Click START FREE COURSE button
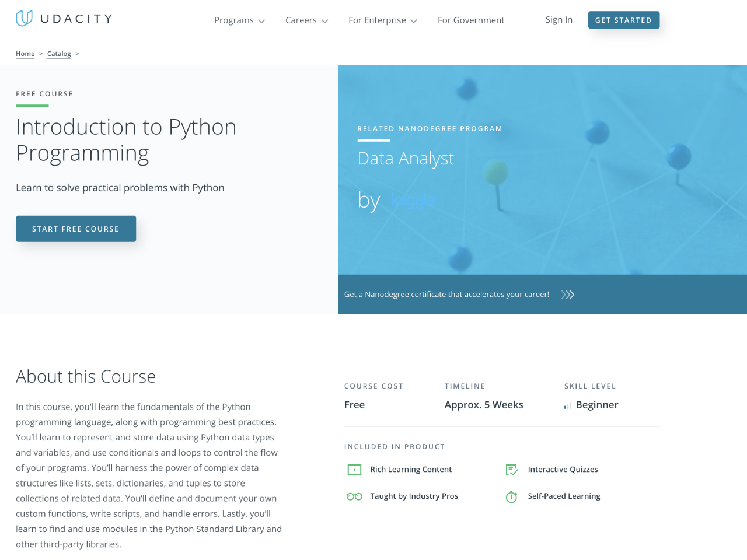Viewport: 747px width, 560px height. [x=76, y=229]
